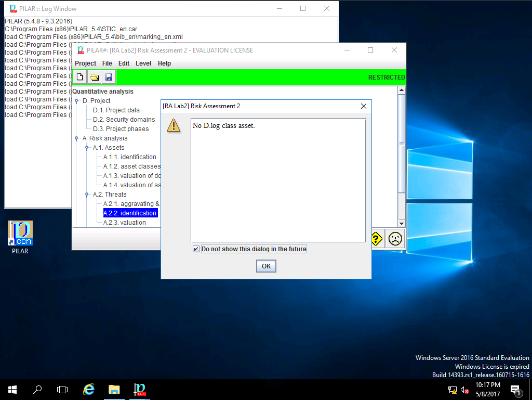532x400 pixels.
Task: Select A.2.3. valuation tree item
Action: (125, 223)
